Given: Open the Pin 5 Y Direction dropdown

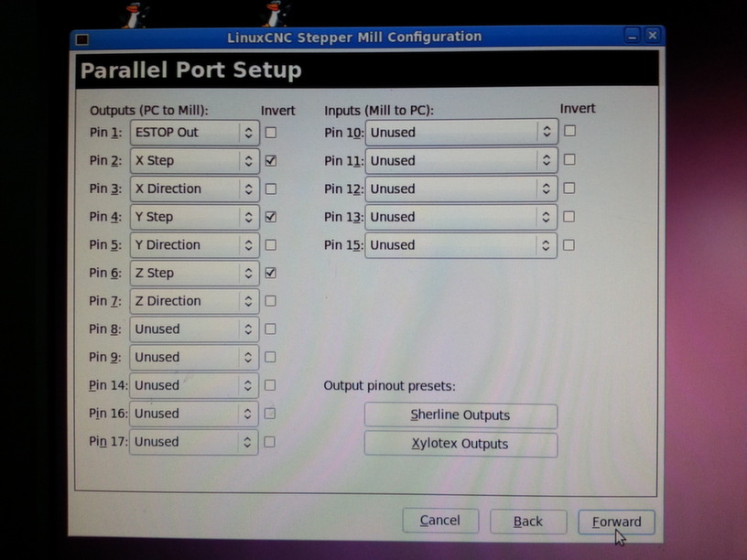Looking at the screenshot, I should click(194, 244).
